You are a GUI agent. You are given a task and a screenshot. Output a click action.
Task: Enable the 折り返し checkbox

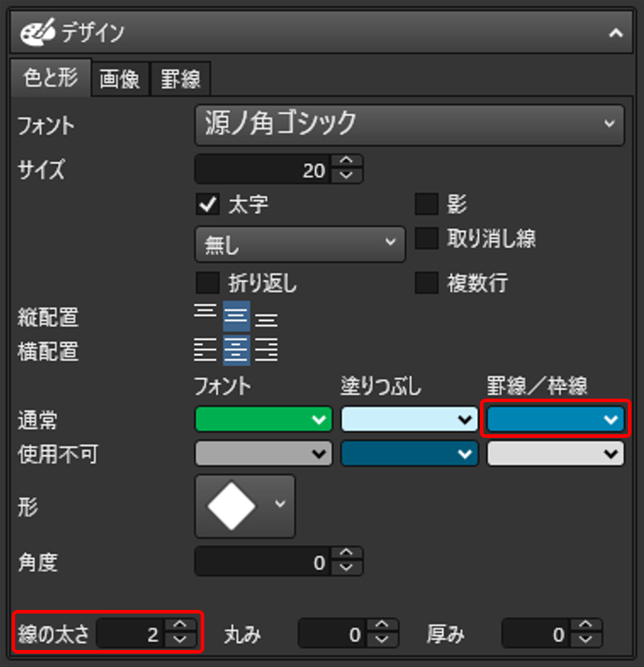(x=208, y=283)
